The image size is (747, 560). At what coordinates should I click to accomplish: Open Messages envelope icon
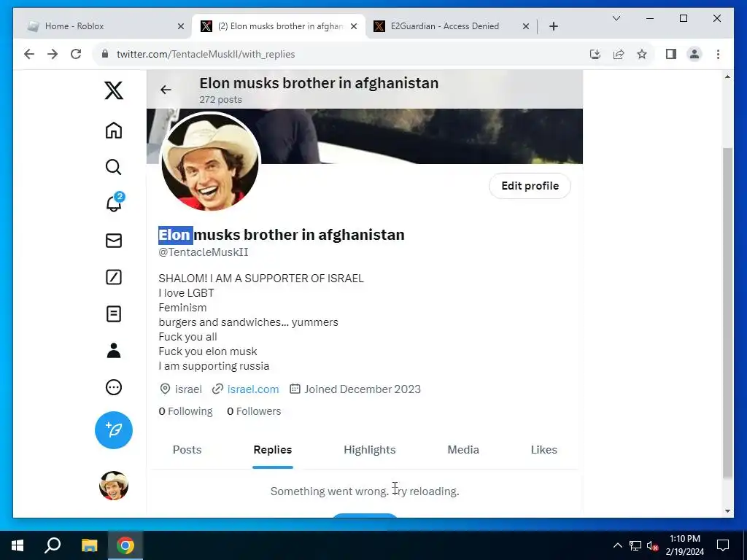113,241
